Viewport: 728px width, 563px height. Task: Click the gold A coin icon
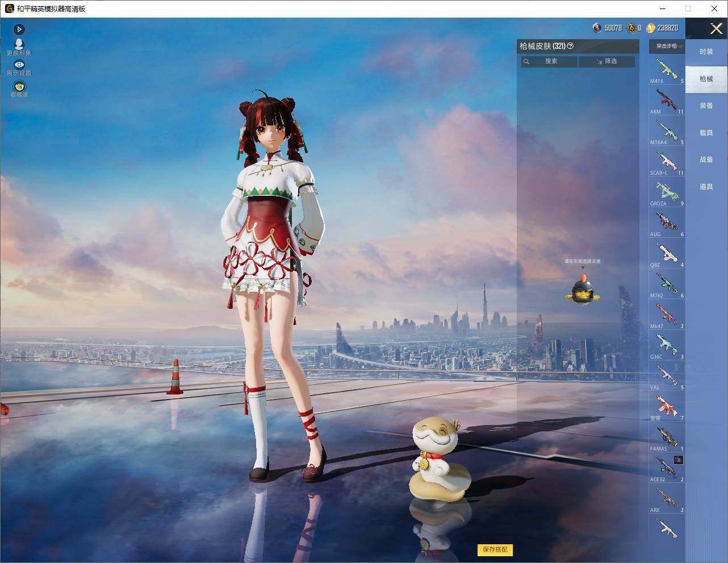(x=631, y=27)
